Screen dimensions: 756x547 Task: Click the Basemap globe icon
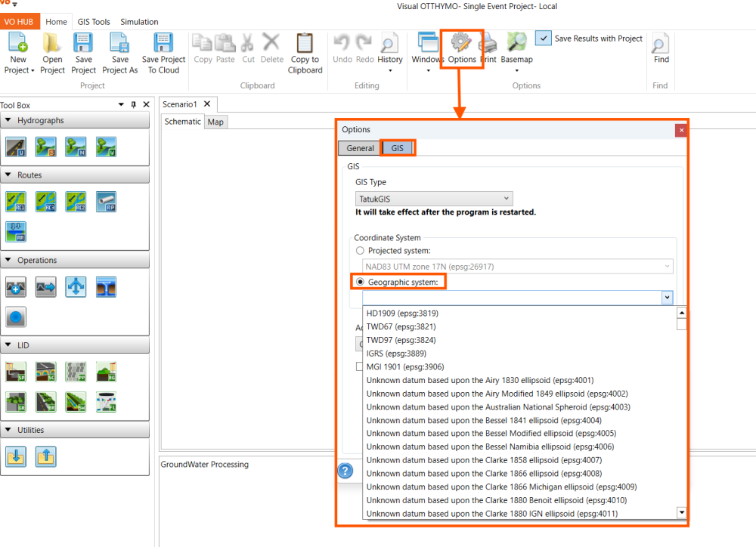pyautogui.click(x=516, y=42)
